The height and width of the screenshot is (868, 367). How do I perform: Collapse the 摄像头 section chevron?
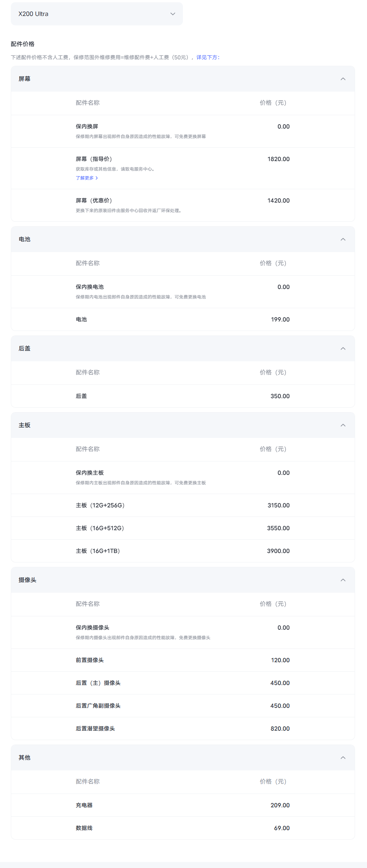pyautogui.click(x=343, y=580)
